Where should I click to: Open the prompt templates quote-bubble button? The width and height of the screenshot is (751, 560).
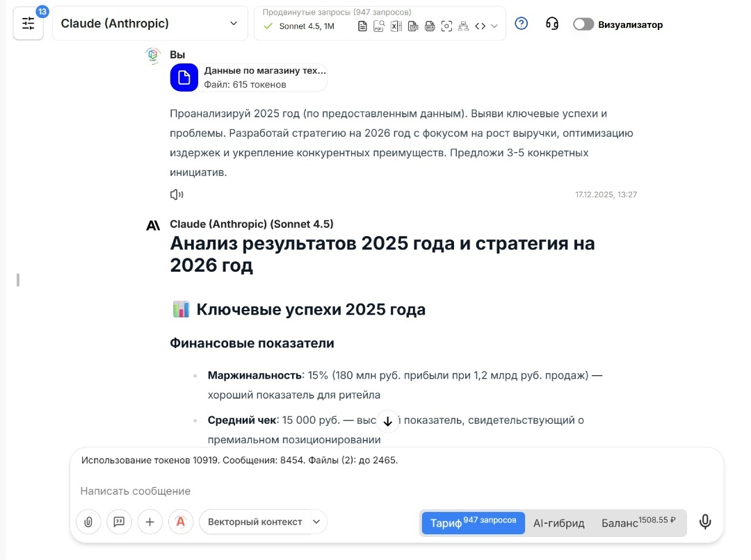[x=119, y=522]
